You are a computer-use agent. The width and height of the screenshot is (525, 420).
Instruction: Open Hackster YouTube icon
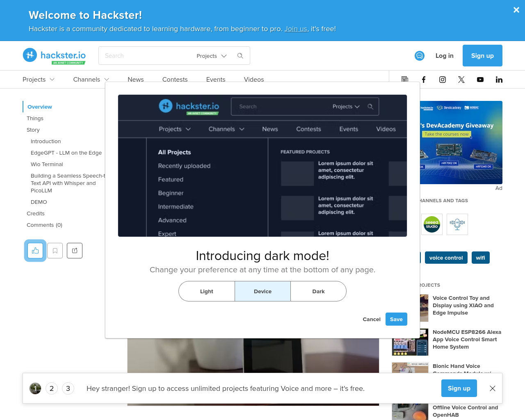pos(480,80)
